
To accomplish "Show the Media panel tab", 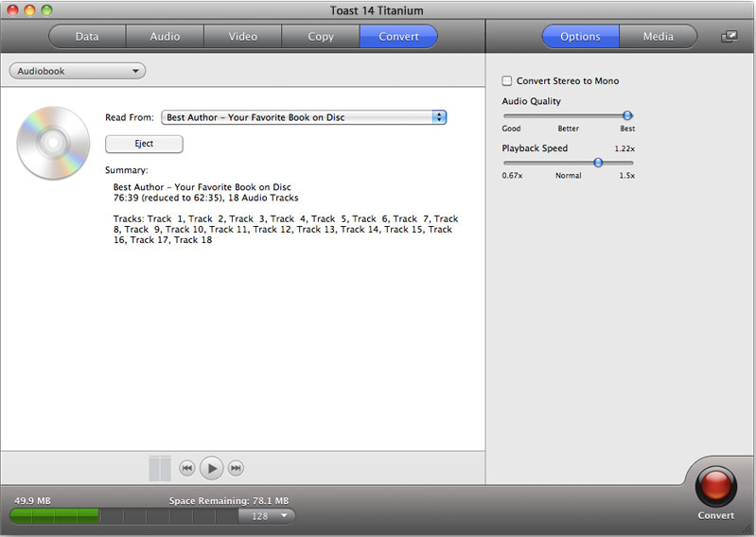I will tap(658, 37).
